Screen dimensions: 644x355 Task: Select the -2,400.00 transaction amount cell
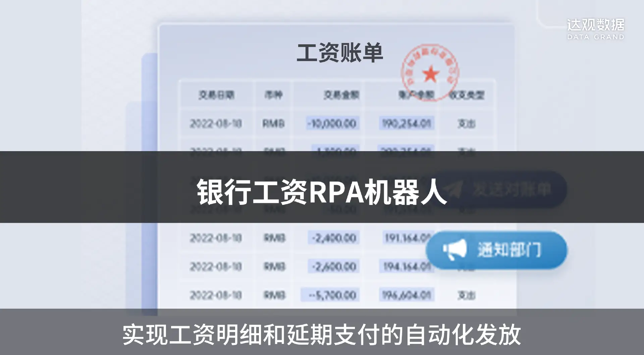(334, 238)
